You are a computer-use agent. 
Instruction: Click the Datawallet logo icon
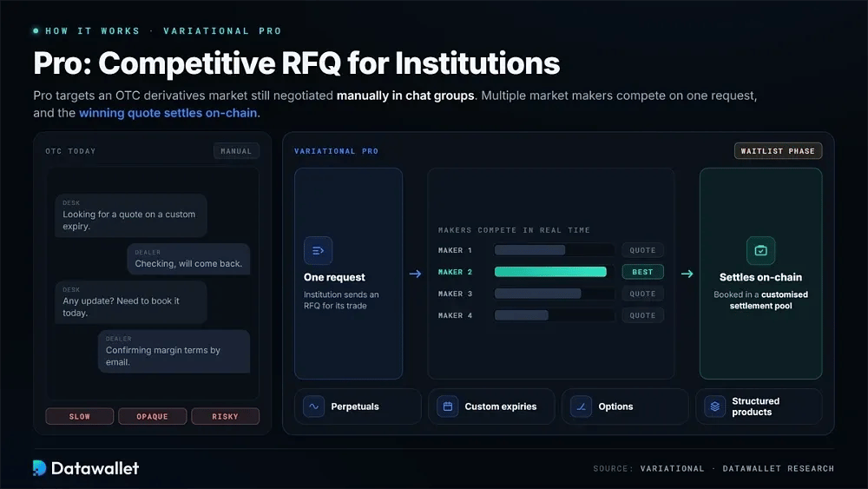point(39,468)
